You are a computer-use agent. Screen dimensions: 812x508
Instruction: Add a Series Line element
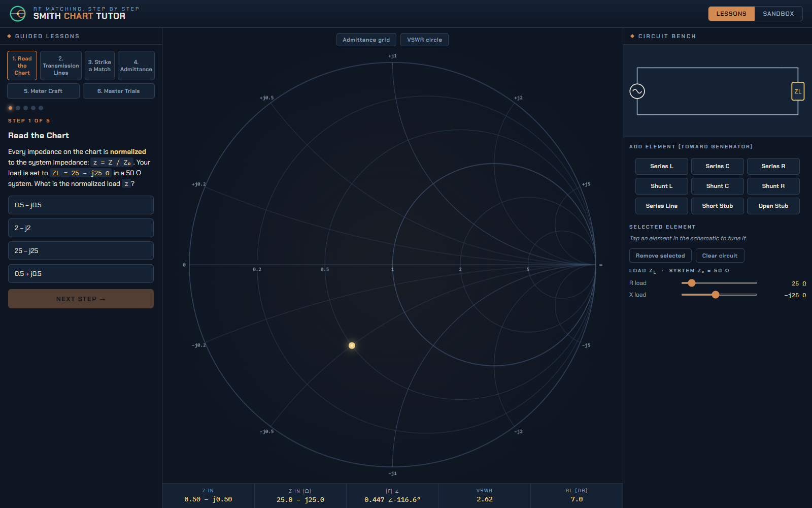[x=662, y=206]
